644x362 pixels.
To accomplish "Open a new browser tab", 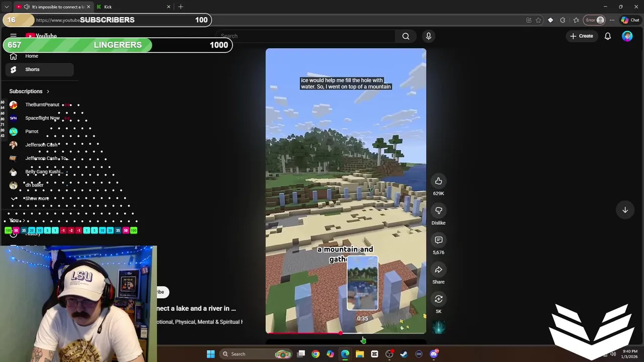I will tap(181, 7).
